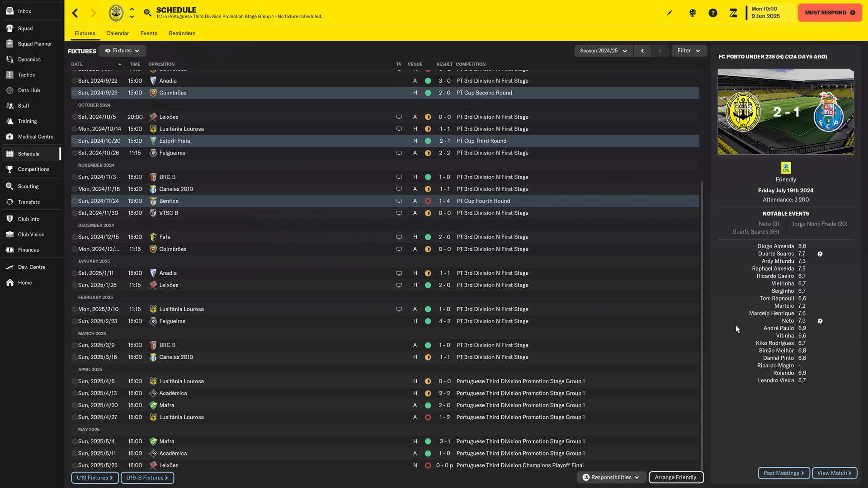Click the fixtures list vertical scrollbar

[x=702, y=325]
